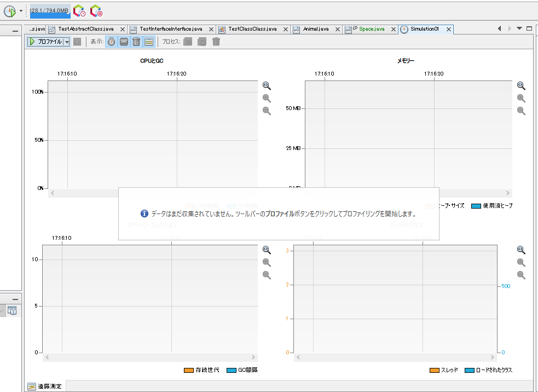538x392 pixels.
Task: Close the Simulation01 tab
Action: pos(448,30)
